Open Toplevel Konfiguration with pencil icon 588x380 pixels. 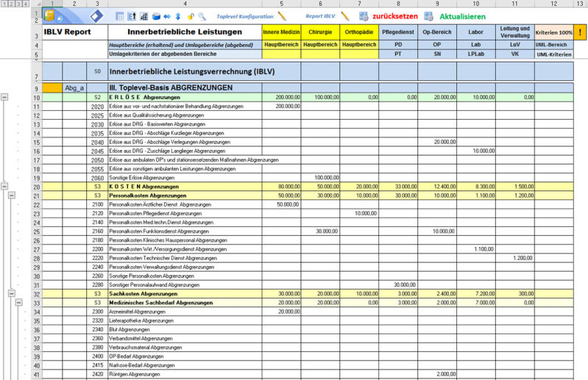click(282, 15)
